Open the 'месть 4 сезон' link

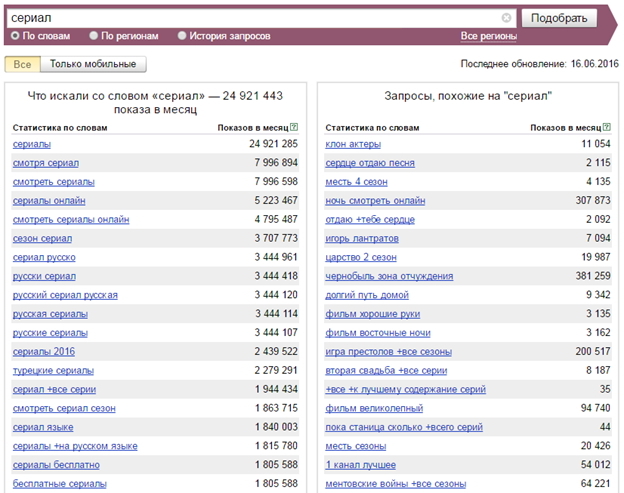point(356,182)
